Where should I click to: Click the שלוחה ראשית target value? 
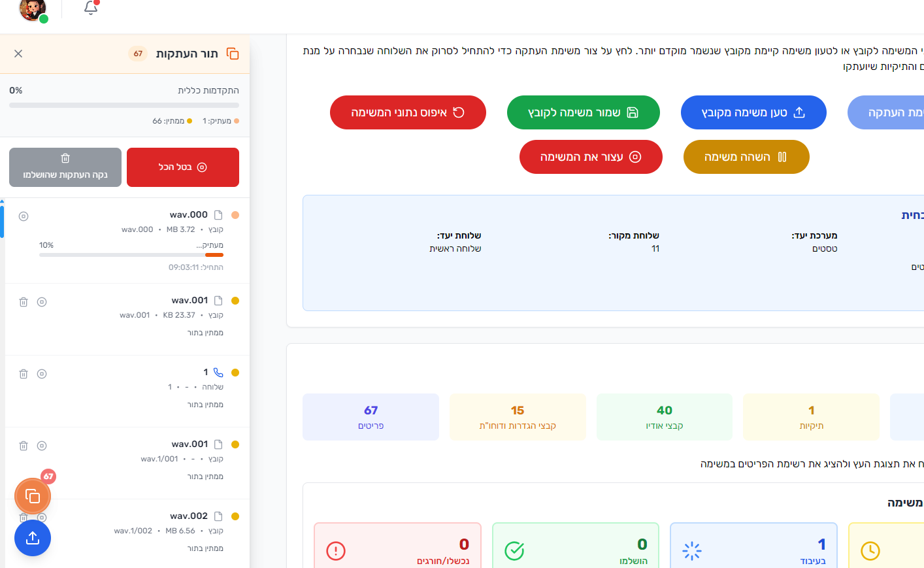455,248
